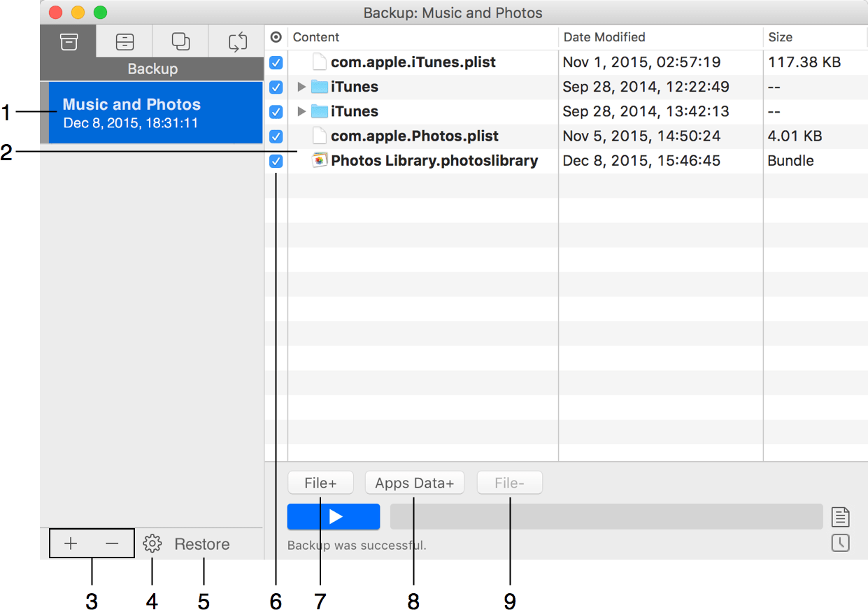Minimize the window with yellow button

coord(78,13)
